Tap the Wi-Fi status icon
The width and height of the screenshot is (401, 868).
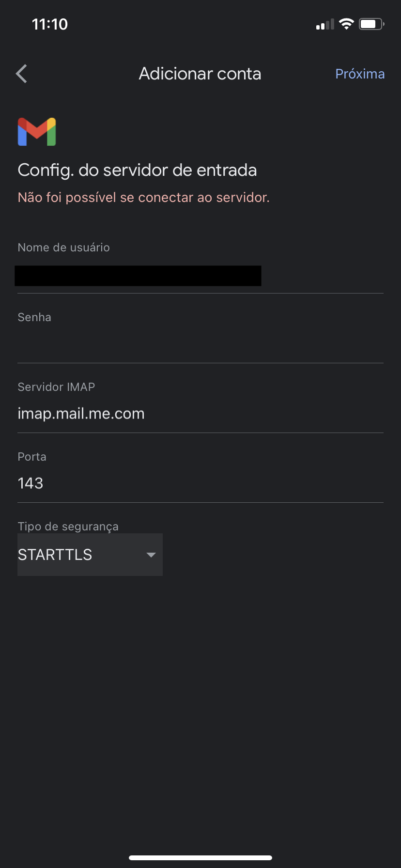[x=346, y=24]
